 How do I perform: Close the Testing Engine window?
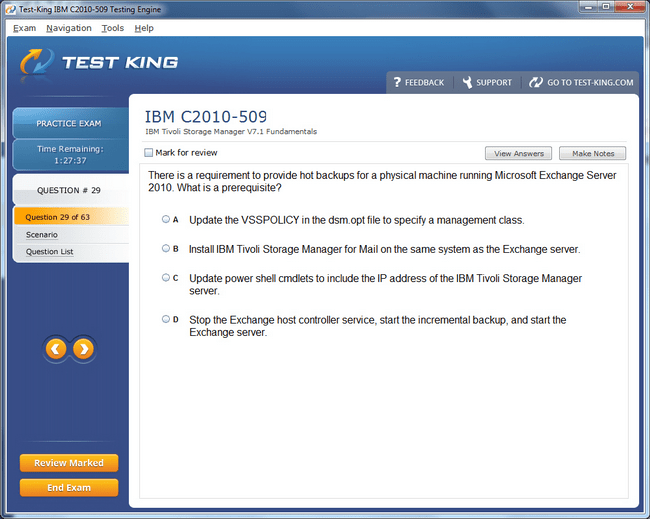point(630,7)
